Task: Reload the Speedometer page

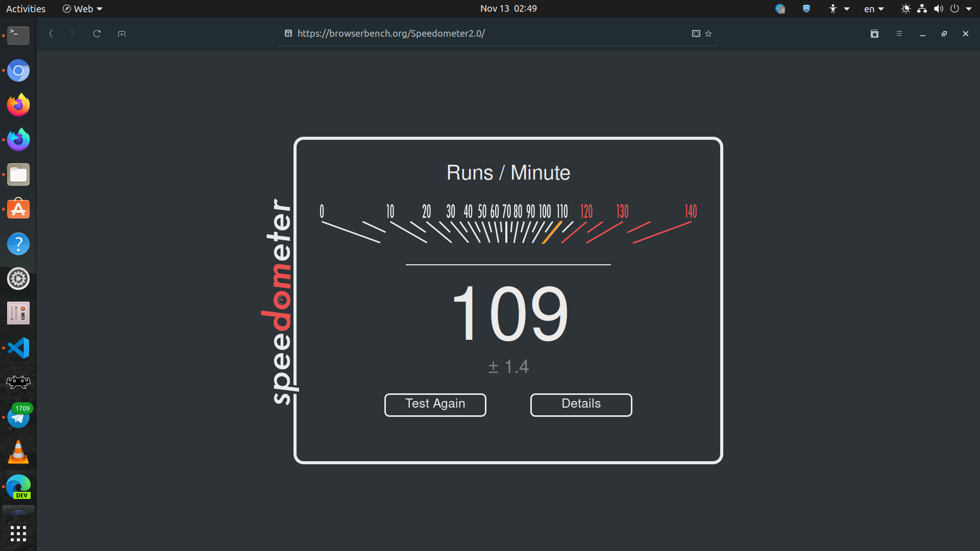Action: (97, 34)
